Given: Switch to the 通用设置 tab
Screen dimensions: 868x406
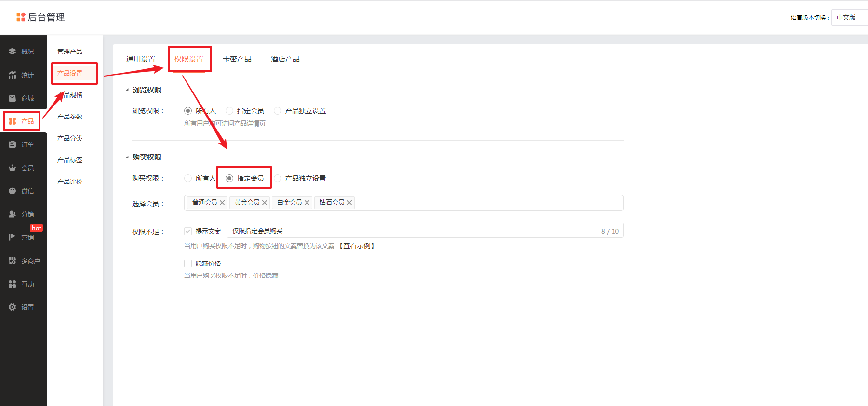Looking at the screenshot, I should pyautogui.click(x=141, y=59).
